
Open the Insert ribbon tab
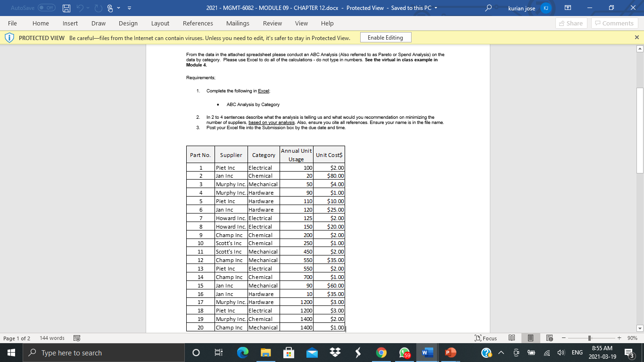(x=70, y=23)
